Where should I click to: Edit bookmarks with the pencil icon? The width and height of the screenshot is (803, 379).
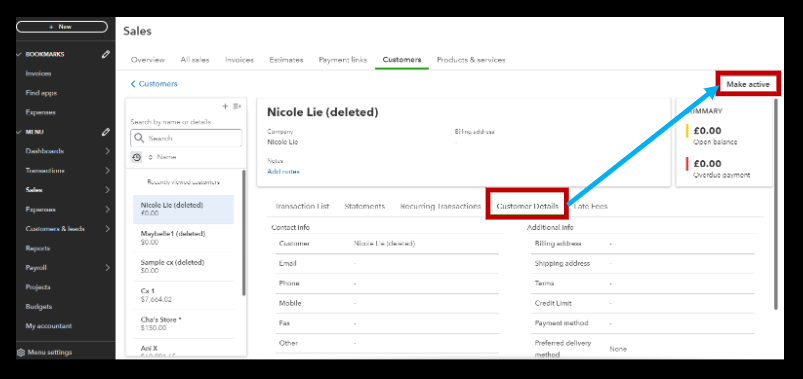click(x=105, y=54)
